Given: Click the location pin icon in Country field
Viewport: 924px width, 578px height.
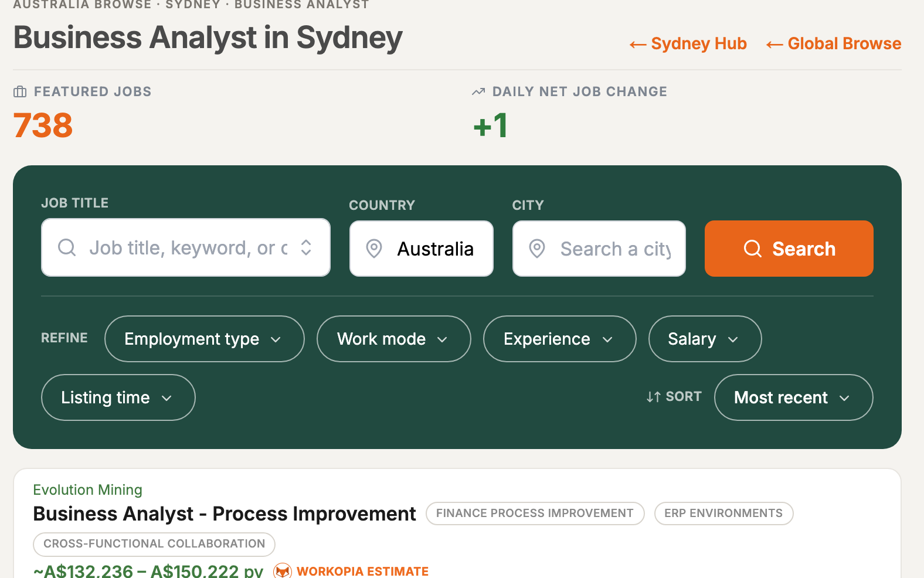Looking at the screenshot, I should (x=374, y=249).
